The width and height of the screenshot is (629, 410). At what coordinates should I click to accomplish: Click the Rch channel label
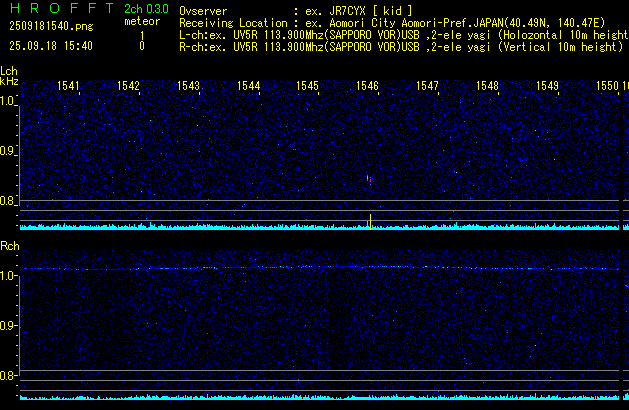coord(9,245)
